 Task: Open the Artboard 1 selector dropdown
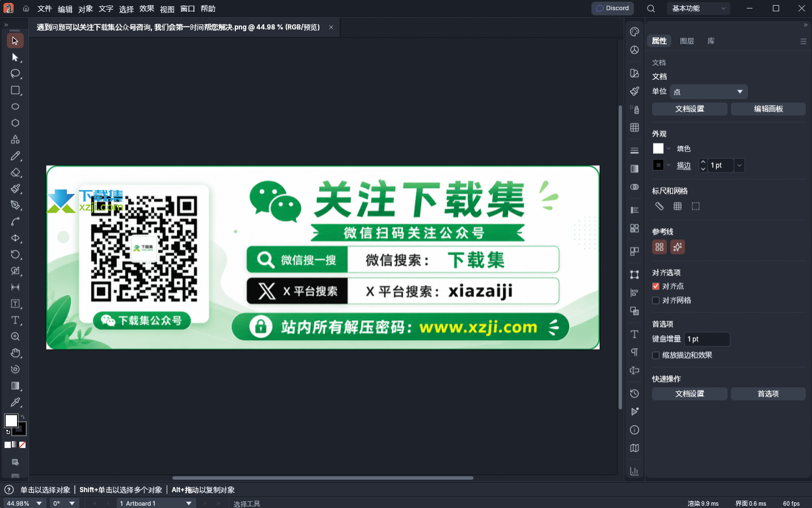tap(156, 503)
